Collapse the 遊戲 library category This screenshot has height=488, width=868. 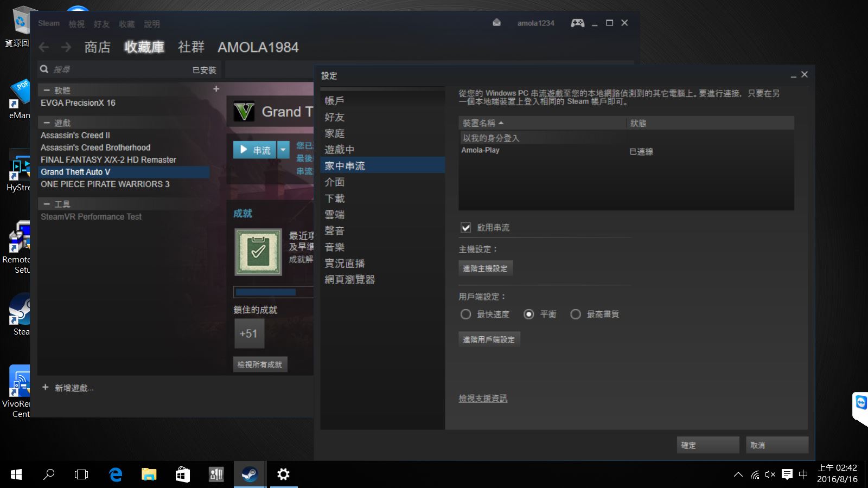[x=47, y=123]
